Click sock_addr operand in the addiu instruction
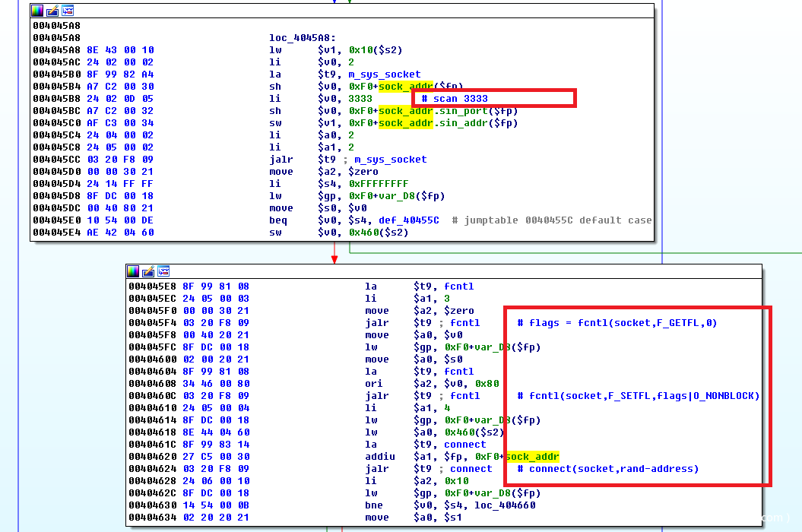The height and width of the screenshot is (532, 802). (x=532, y=457)
